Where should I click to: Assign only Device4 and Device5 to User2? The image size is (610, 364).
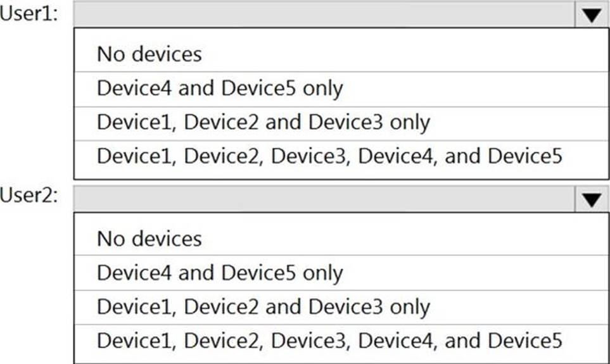[x=220, y=273]
